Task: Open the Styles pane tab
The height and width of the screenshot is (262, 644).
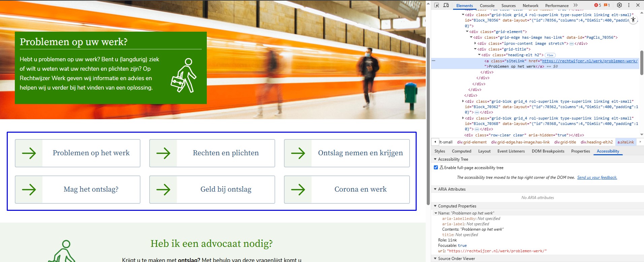Action: [440, 151]
